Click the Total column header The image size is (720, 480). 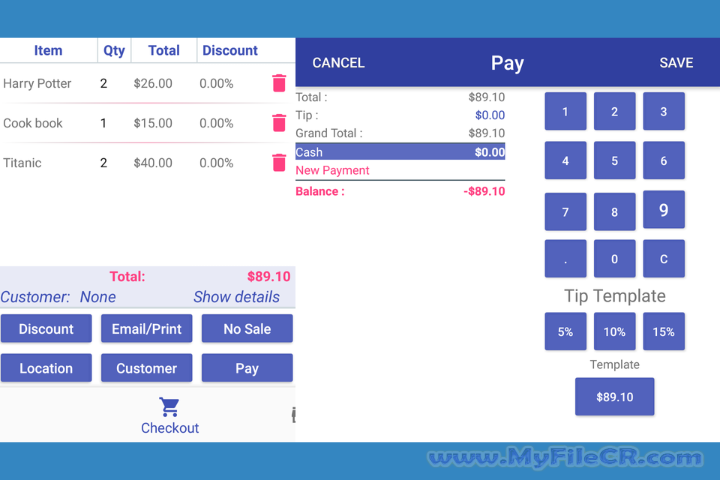[163, 51]
